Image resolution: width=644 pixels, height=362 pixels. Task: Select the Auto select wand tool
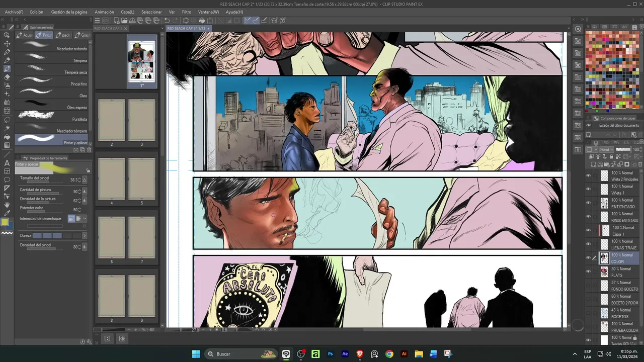click(7, 128)
